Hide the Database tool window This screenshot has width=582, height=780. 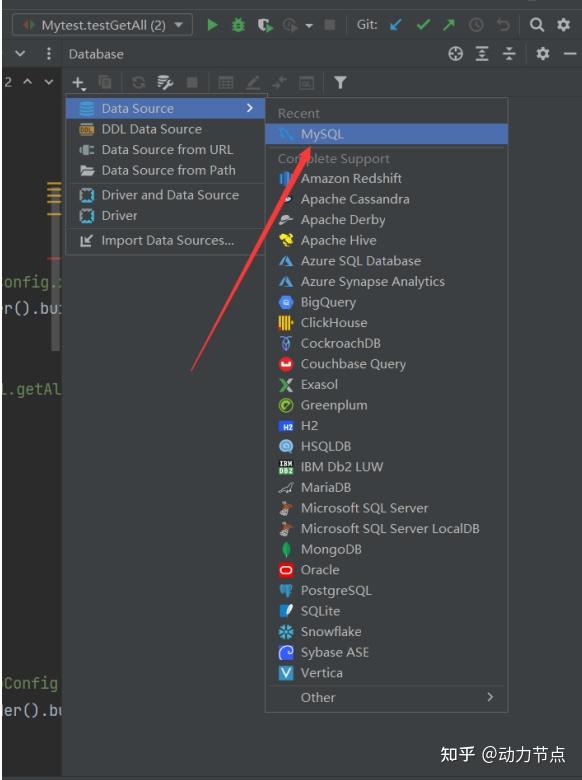tap(570, 54)
